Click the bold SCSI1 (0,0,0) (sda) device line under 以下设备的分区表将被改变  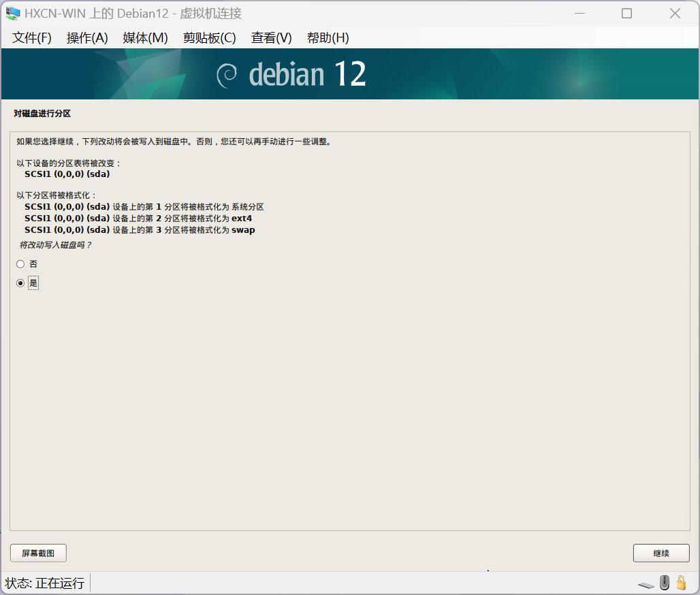pos(67,174)
